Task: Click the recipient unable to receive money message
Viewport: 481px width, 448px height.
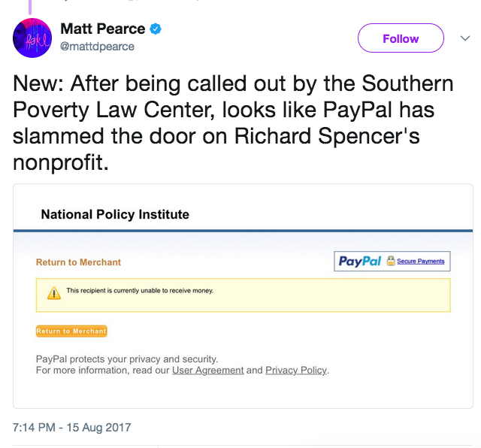Action: [x=140, y=290]
